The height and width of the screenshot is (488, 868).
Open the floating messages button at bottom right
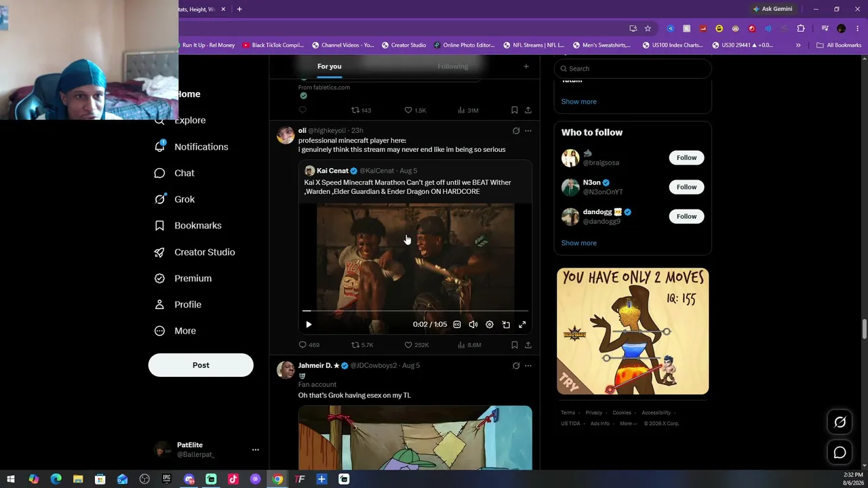pos(840,452)
